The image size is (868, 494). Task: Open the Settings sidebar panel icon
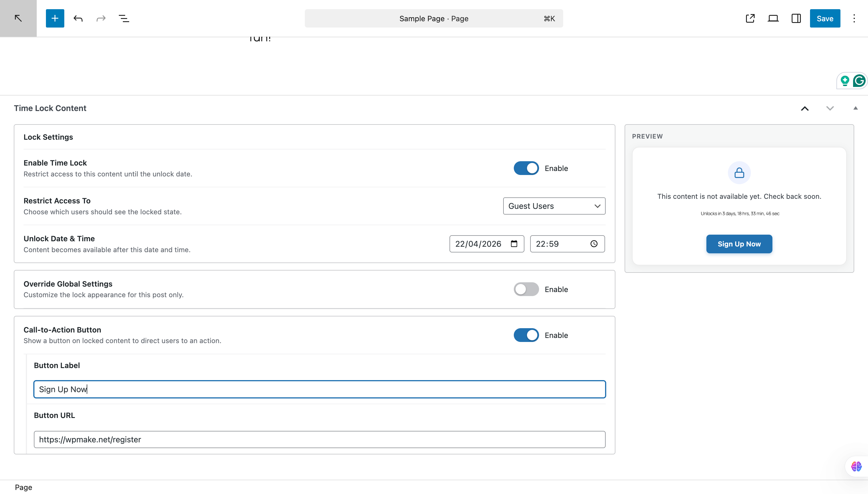tap(796, 18)
